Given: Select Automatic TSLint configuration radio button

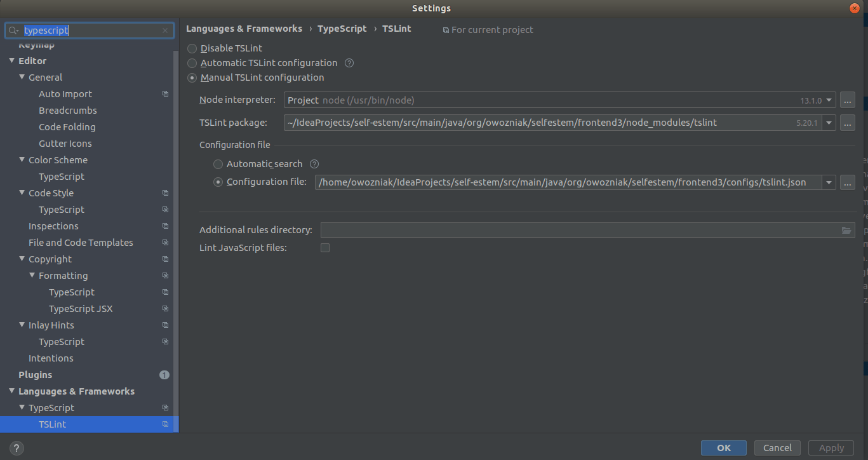Looking at the screenshot, I should [x=192, y=63].
